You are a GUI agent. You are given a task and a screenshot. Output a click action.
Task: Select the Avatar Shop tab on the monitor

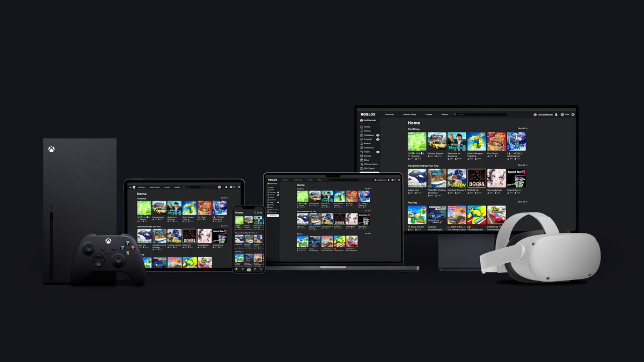[x=409, y=114]
